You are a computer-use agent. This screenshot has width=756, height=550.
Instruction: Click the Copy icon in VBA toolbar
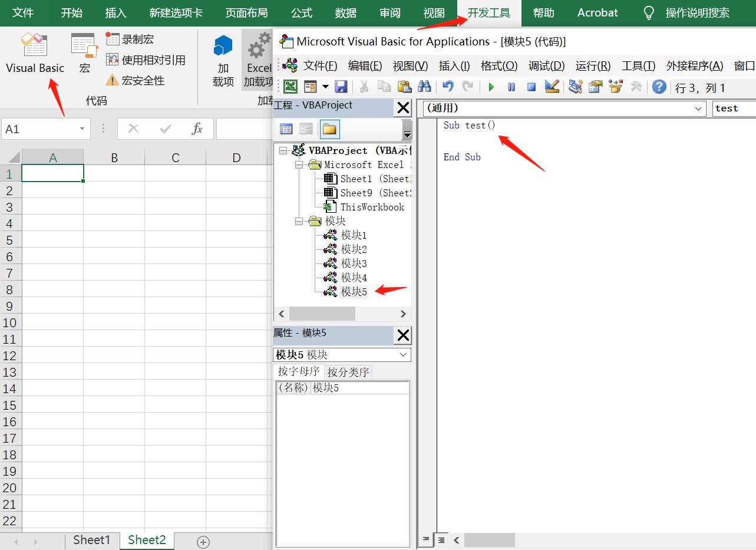[x=384, y=87]
